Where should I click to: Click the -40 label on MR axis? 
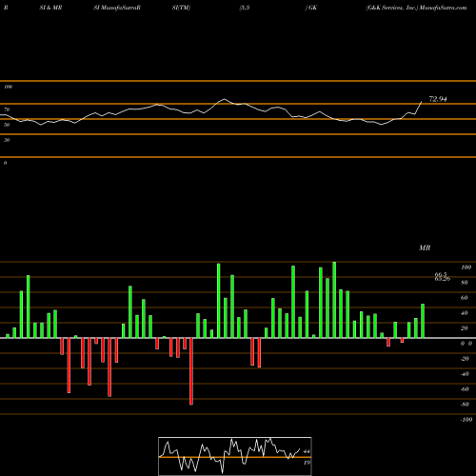465,374
